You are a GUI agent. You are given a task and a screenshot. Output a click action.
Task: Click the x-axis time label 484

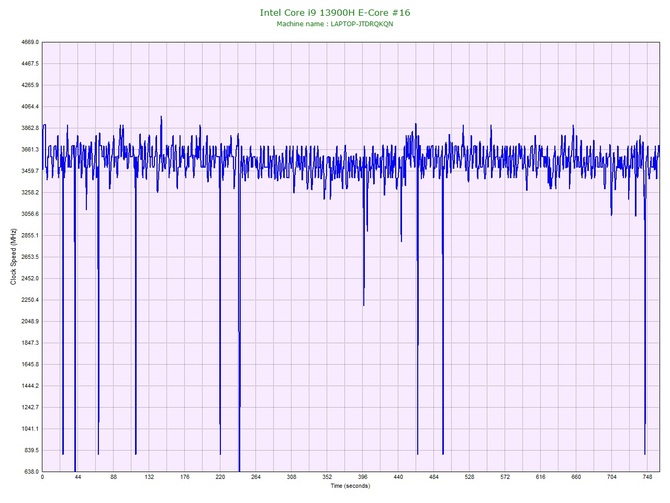coord(434,477)
